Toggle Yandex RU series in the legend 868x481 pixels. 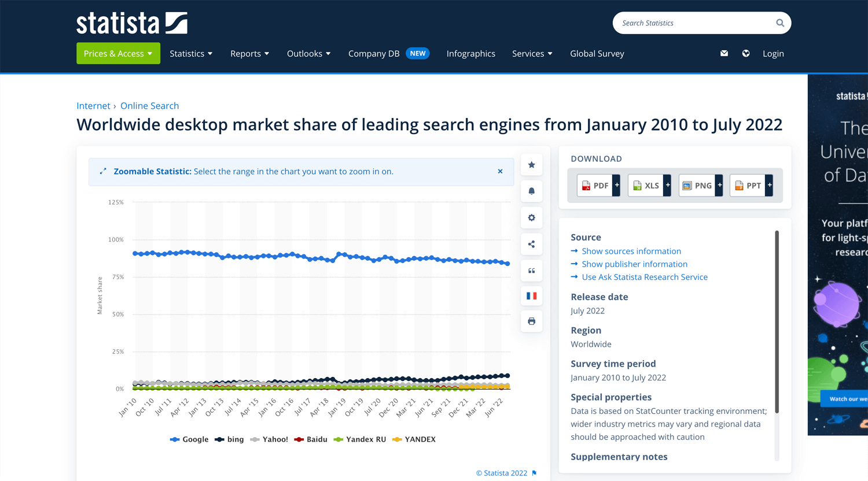tap(360, 439)
